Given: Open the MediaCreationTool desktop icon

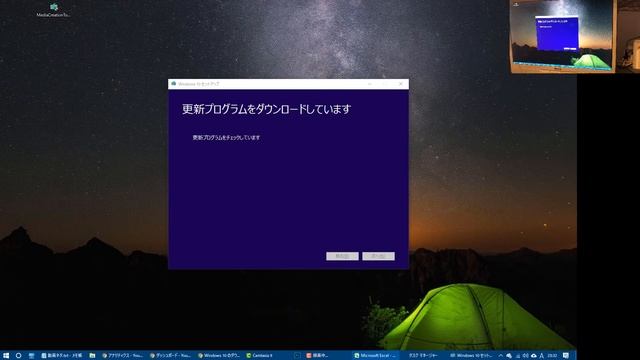Looking at the screenshot, I should point(53,10).
